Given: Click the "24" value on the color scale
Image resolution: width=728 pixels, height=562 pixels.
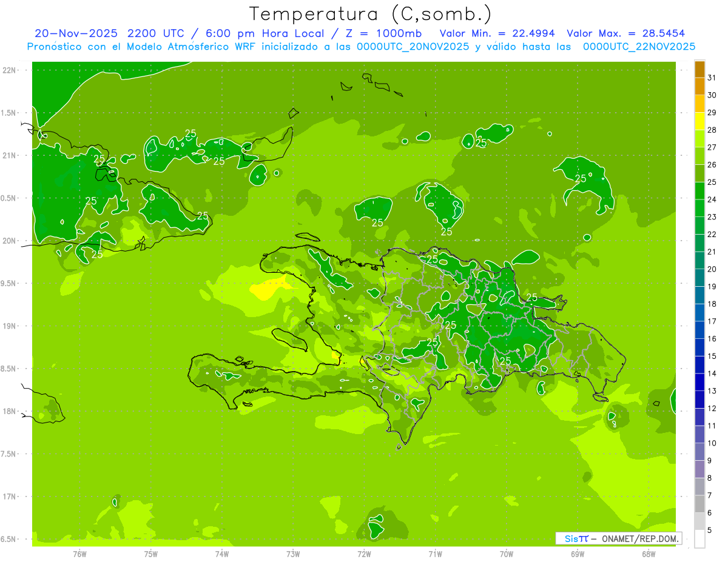Looking at the screenshot, I should 712,199.
